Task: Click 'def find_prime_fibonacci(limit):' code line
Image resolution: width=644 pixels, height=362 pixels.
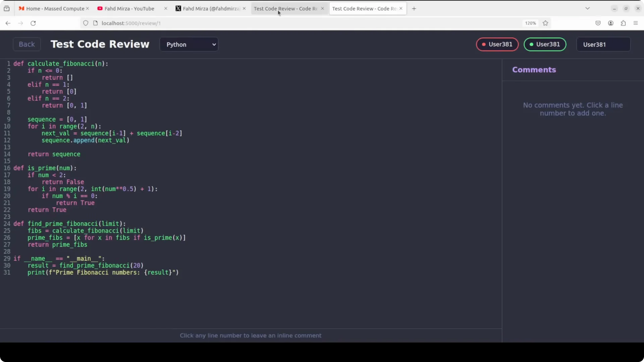Action: click(x=70, y=224)
